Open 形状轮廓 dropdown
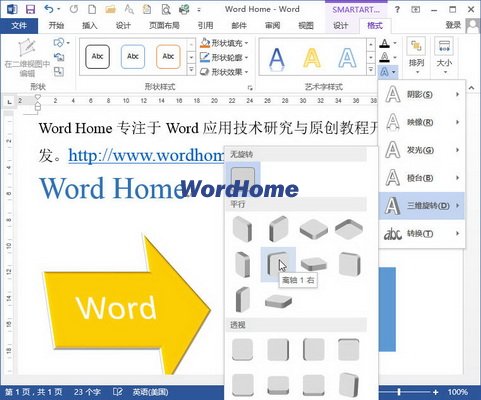 [x=224, y=57]
